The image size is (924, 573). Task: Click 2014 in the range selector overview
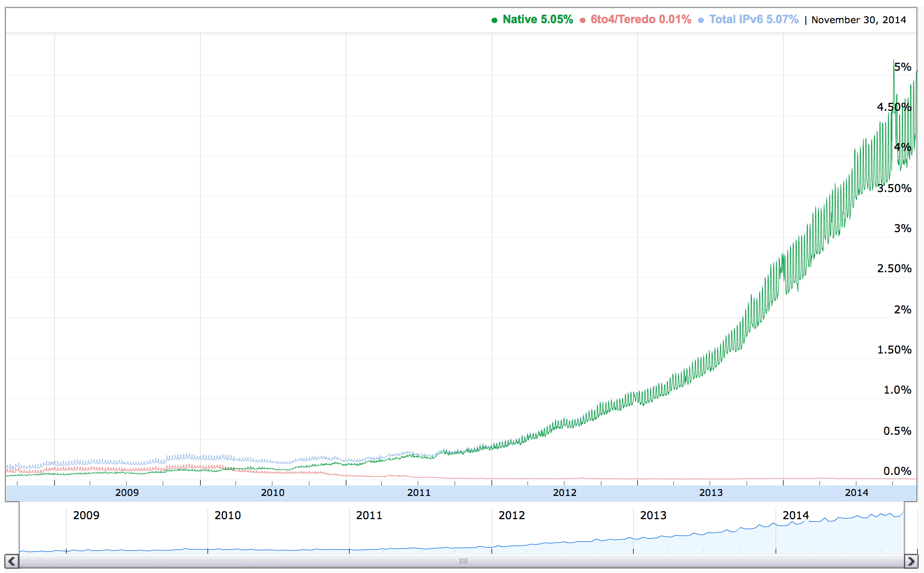(796, 515)
